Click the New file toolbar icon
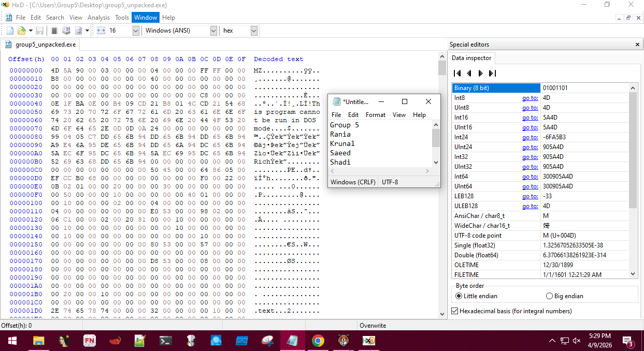This screenshot has height=351, width=644. [10, 31]
